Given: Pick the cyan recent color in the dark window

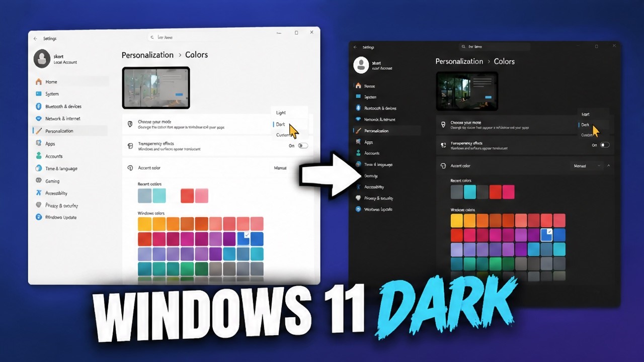Looking at the screenshot, I should pos(470,192).
